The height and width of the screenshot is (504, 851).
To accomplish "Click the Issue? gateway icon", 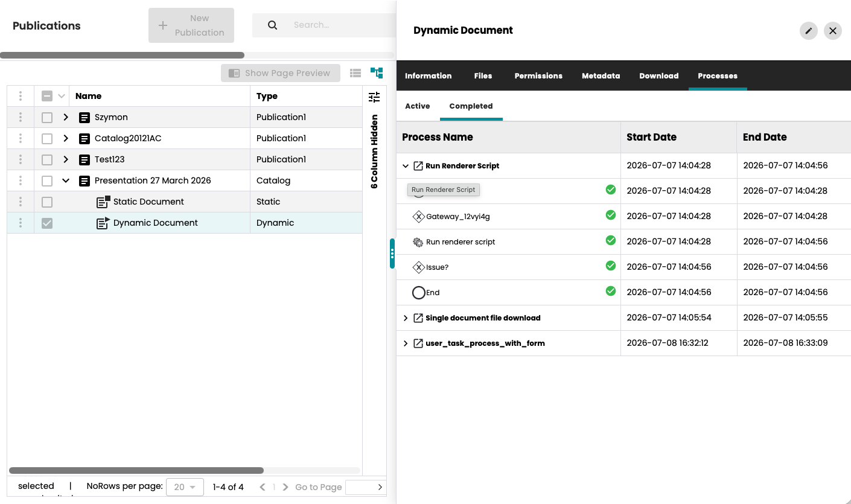I will click(418, 267).
